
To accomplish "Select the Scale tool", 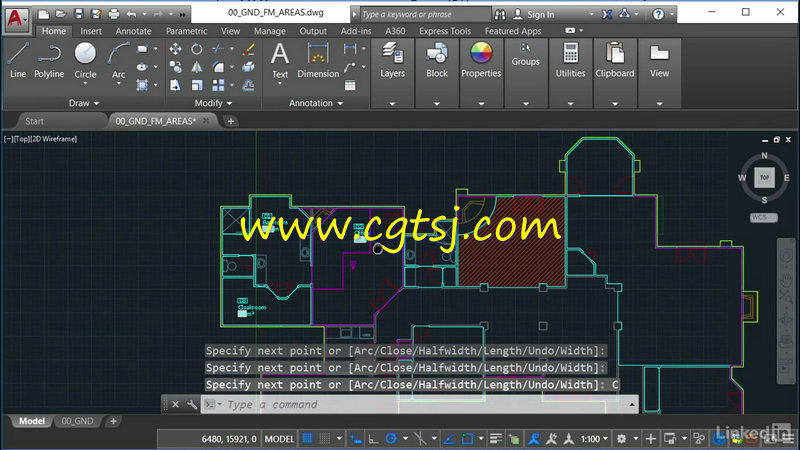I will (197, 85).
